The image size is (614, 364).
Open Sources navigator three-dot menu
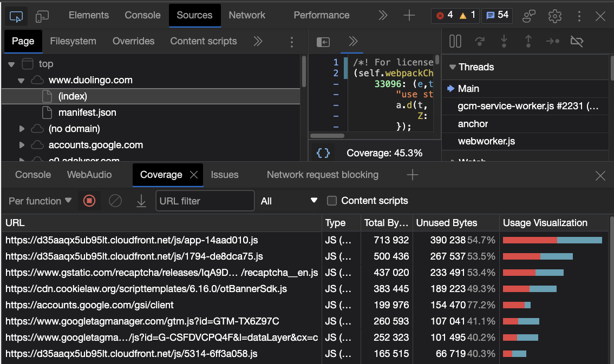[x=292, y=42]
